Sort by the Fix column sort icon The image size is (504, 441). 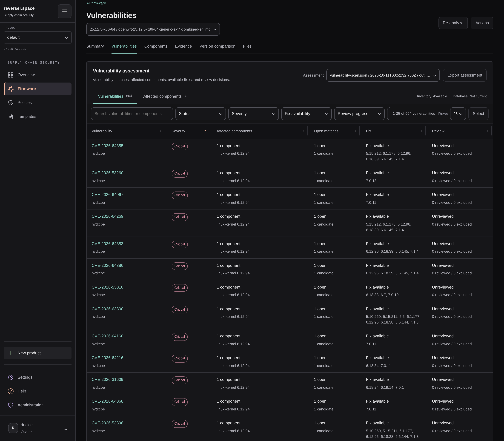[x=421, y=131]
